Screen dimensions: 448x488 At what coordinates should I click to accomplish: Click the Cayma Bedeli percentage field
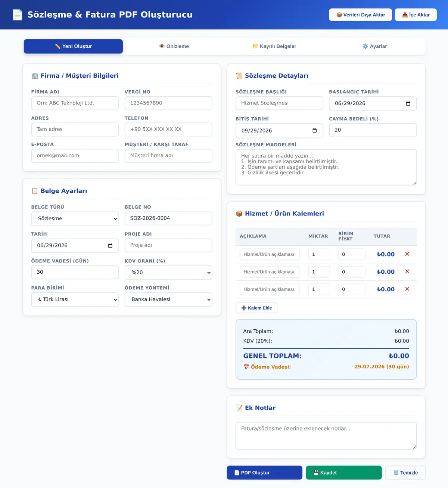(373, 130)
